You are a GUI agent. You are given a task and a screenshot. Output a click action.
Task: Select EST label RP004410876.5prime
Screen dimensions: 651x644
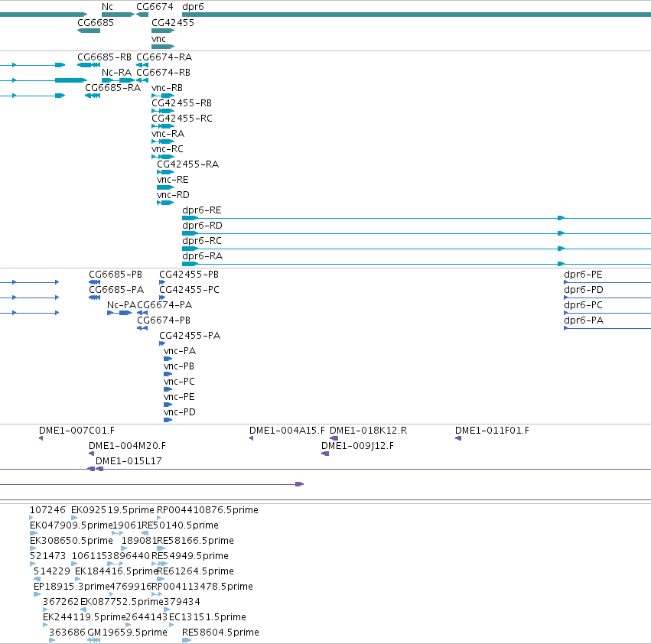point(207,510)
